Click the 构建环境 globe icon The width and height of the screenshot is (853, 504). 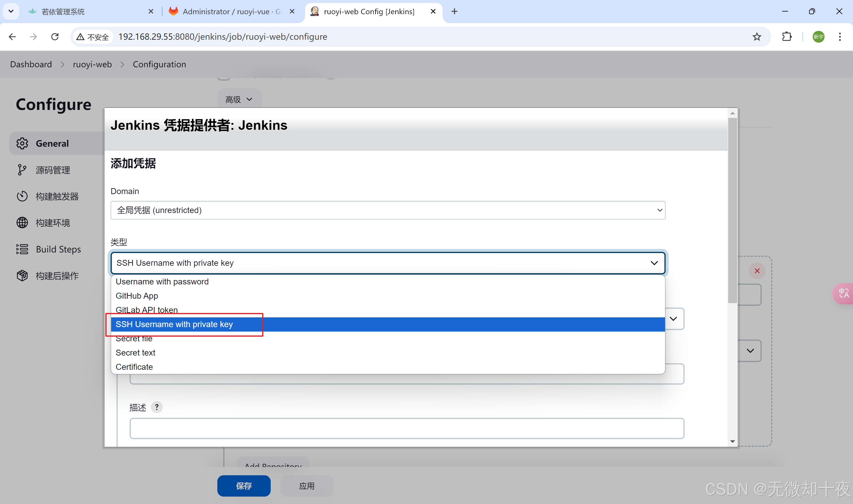[x=22, y=223]
